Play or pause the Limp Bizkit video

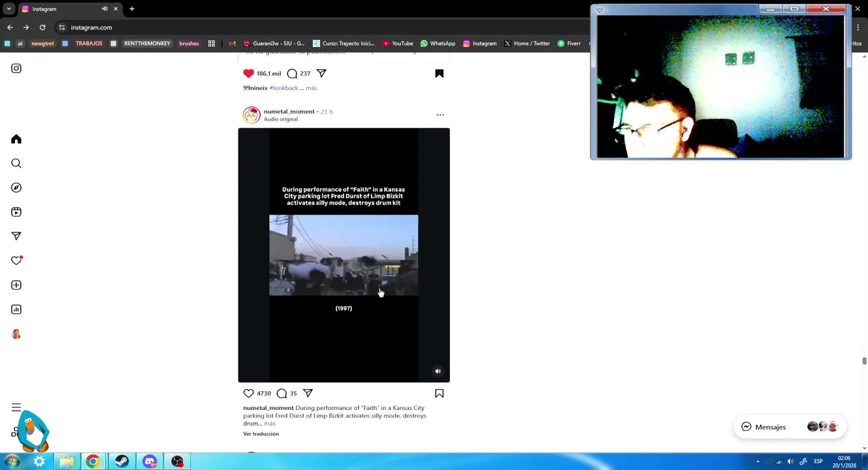(x=344, y=255)
